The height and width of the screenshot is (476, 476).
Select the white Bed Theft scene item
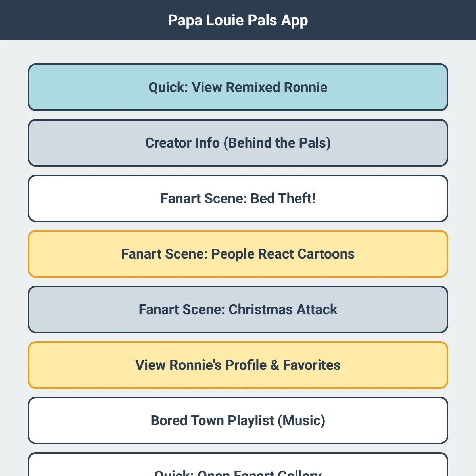(x=238, y=198)
